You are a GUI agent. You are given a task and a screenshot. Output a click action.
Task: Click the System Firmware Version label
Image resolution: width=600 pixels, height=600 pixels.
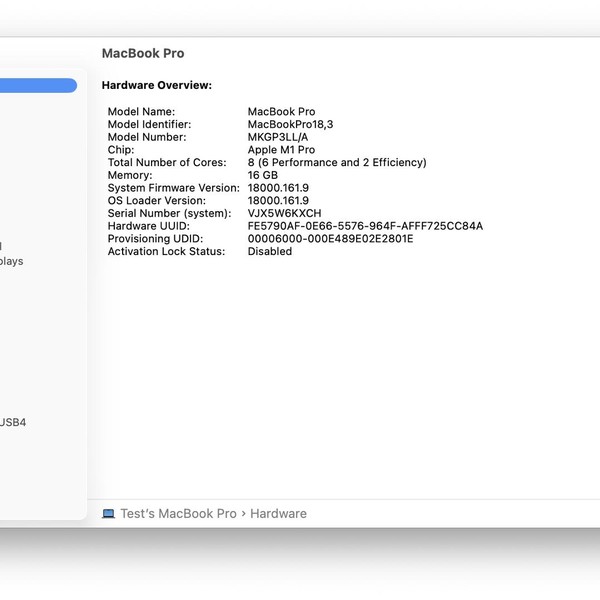tap(174, 188)
